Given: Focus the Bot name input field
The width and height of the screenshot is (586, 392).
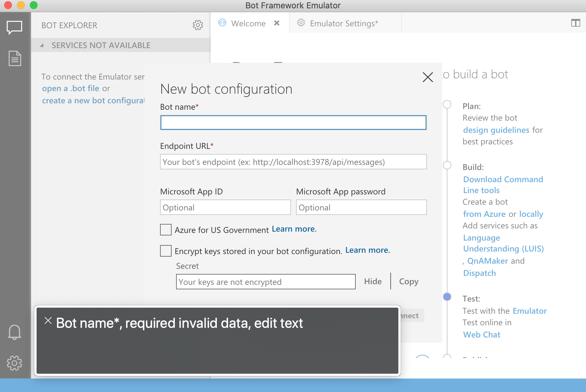Looking at the screenshot, I should (293, 123).
